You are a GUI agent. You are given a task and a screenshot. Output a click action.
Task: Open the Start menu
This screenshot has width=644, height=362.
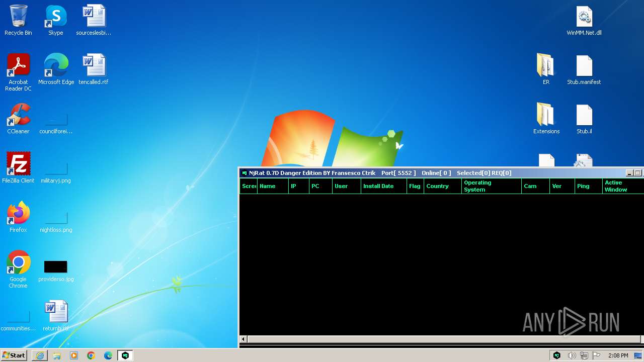click(14, 355)
